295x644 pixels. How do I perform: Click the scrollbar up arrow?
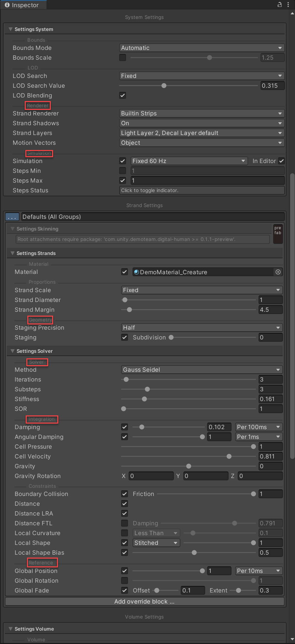[x=292, y=13]
